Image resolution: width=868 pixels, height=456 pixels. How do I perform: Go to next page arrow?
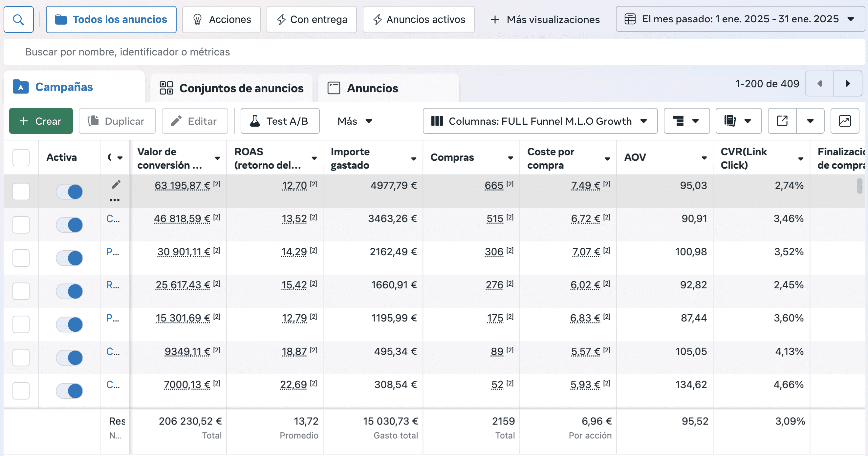[x=848, y=84]
